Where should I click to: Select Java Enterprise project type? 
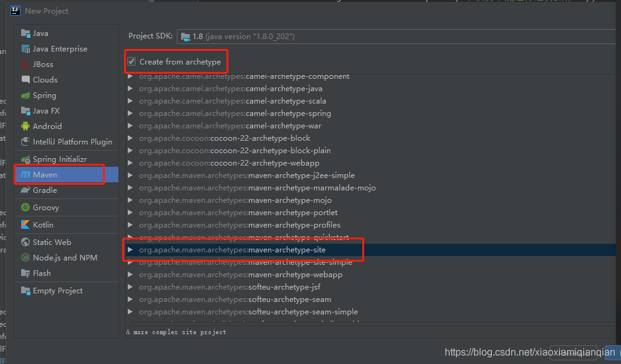point(60,49)
